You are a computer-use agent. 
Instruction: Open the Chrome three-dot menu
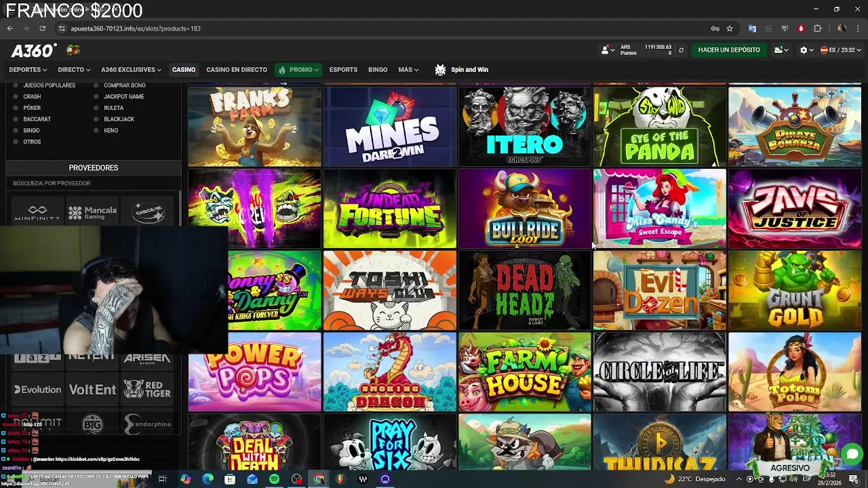pos(857,28)
